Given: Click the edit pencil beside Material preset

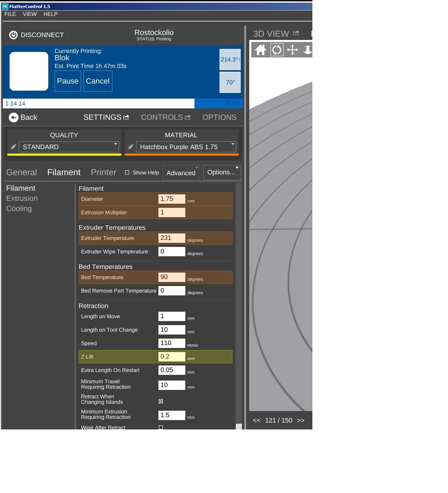Looking at the screenshot, I should click(130, 147).
